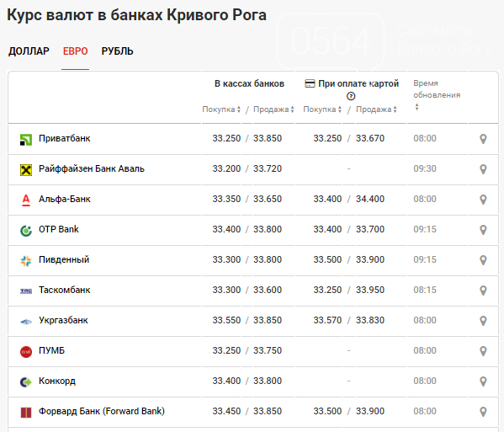
Task: Open the Таскомбанк bank link
Action: (65, 290)
